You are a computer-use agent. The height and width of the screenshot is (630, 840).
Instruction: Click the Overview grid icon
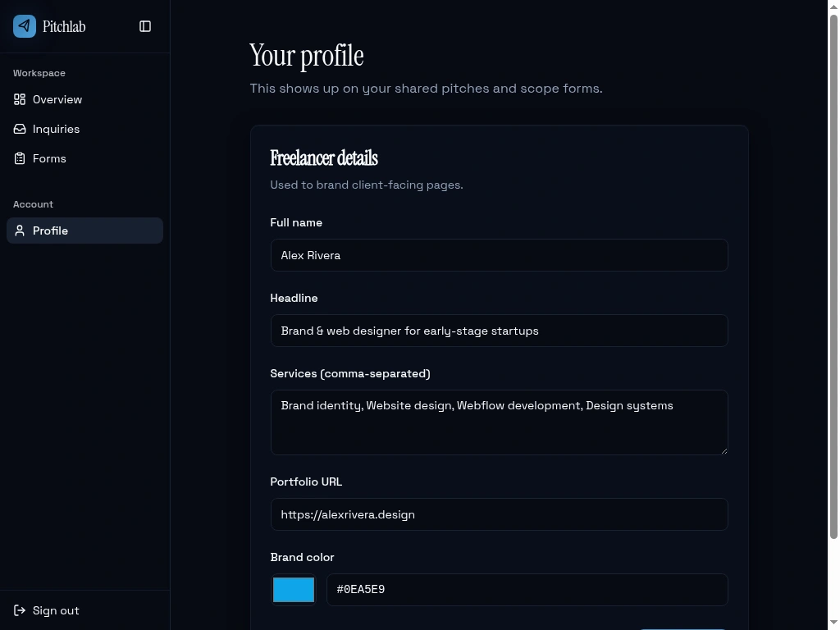pyautogui.click(x=20, y=99)
